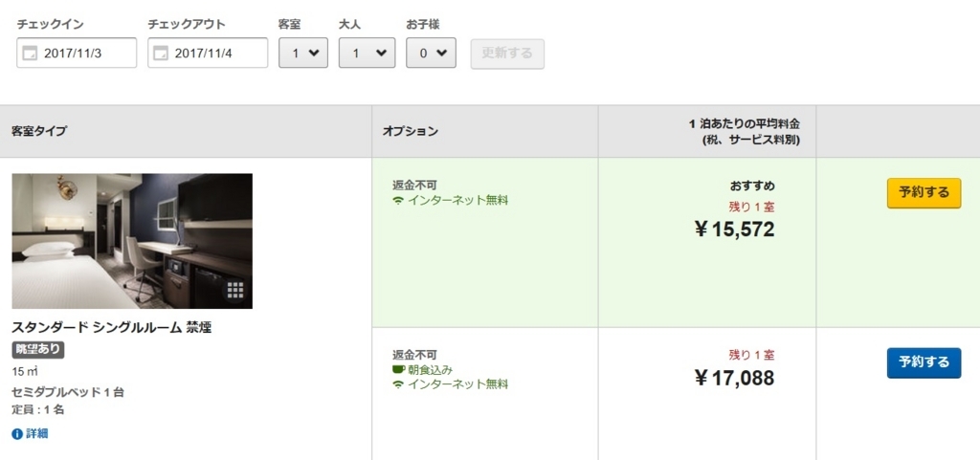Image resolution: width=980 pixels, height=460 pixels.
Task: Click the Wi-Fi icon in the recommended option
Action: point(398,201)
